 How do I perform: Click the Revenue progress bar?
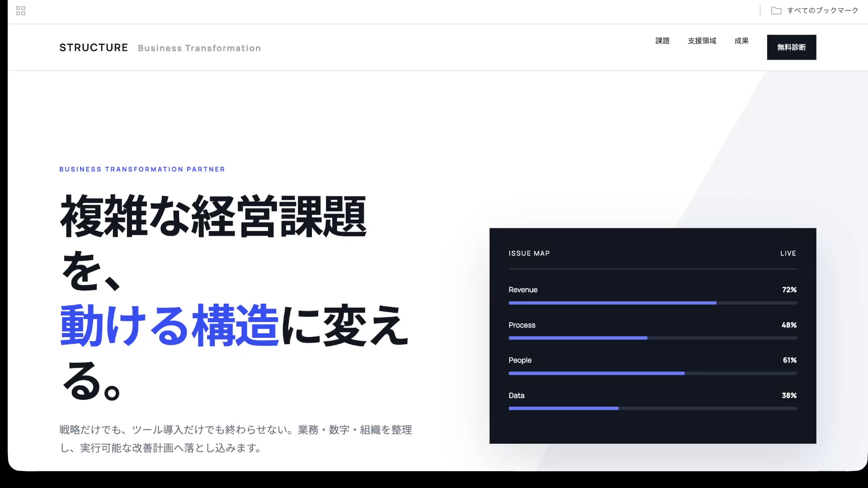point(653,303)
